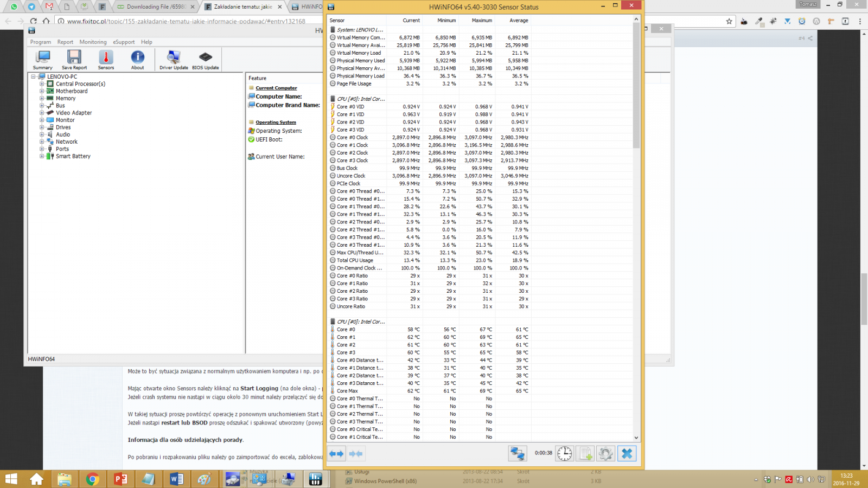Click the About toolbar icon
The image size is (868, 488).
[x=137, y=60]
